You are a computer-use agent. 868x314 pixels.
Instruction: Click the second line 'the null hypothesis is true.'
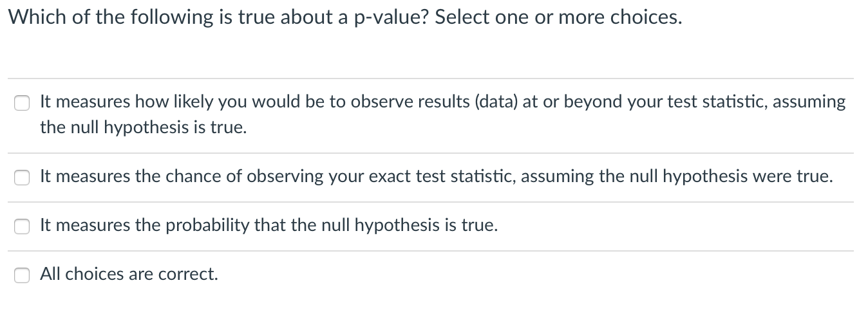143,127
